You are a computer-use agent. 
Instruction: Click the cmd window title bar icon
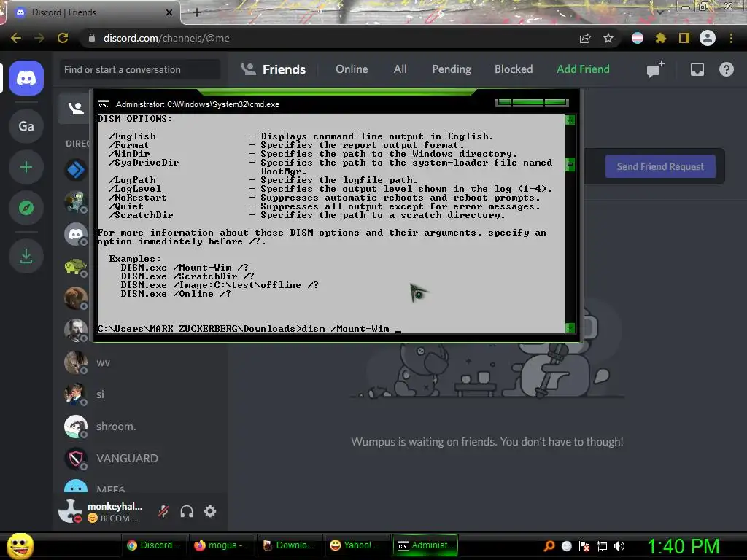[104, 105]
